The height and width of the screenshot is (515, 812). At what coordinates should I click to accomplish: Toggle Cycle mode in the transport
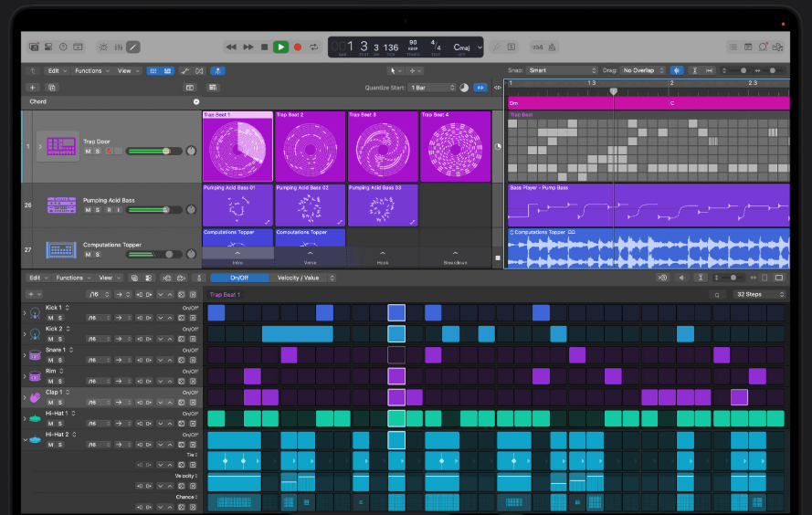(314, 47)
